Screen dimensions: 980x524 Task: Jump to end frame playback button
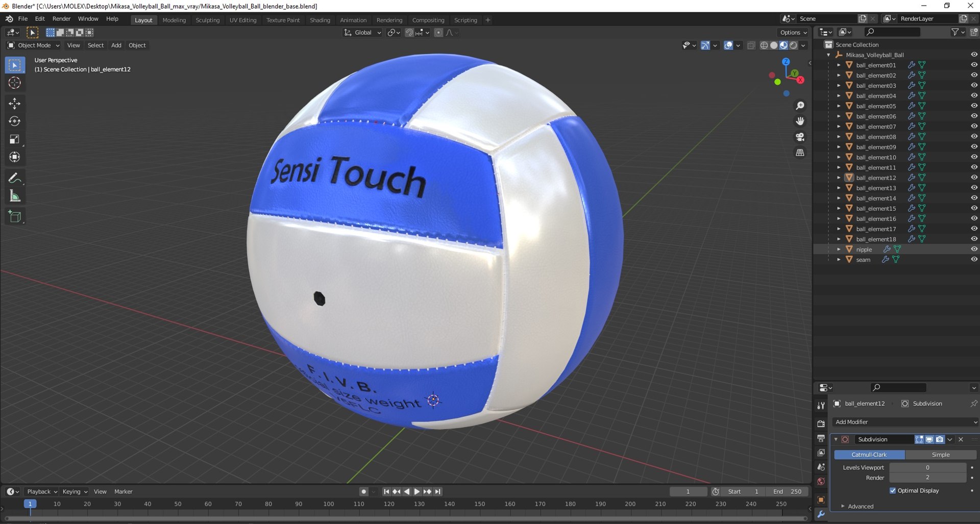[x=438, y=492]
